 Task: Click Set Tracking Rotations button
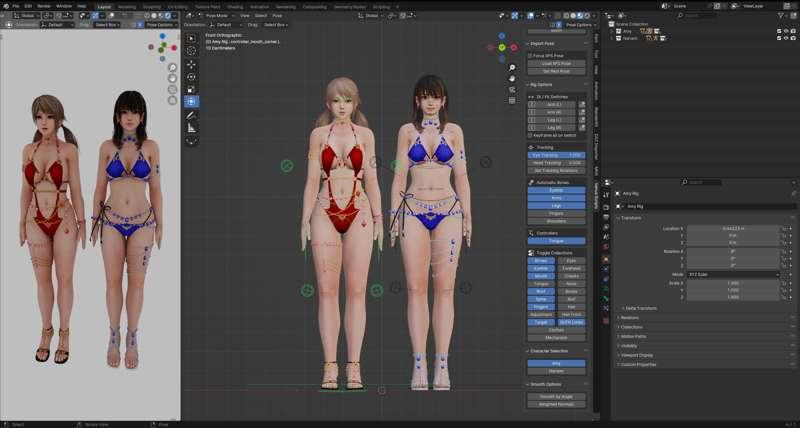(556, 170)
